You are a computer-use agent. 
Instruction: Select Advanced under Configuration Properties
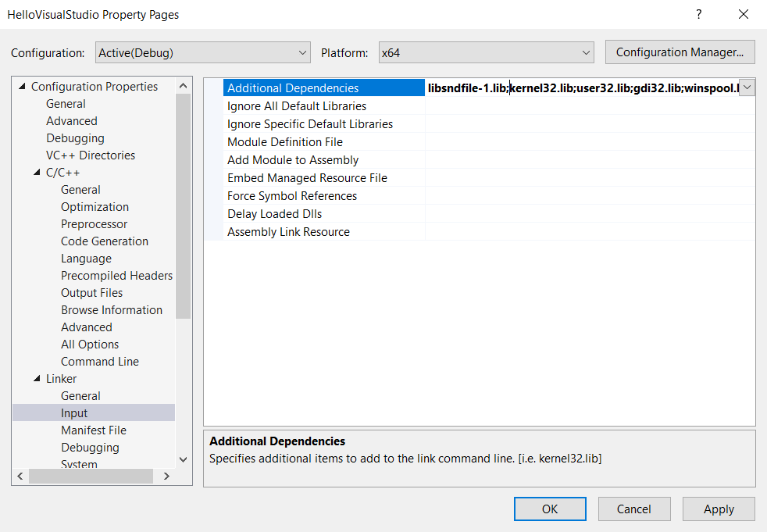click(71, 121)
